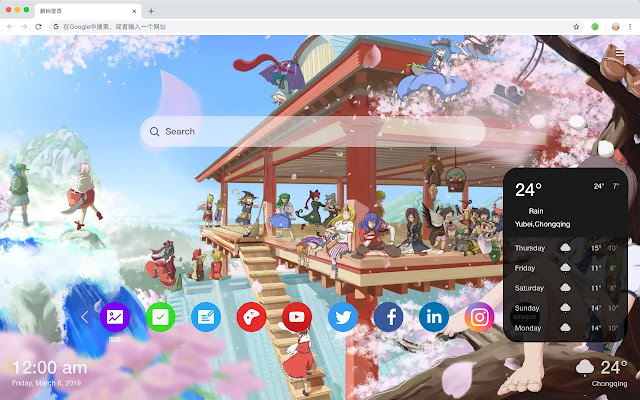Click the Monday forecast row

565,328
